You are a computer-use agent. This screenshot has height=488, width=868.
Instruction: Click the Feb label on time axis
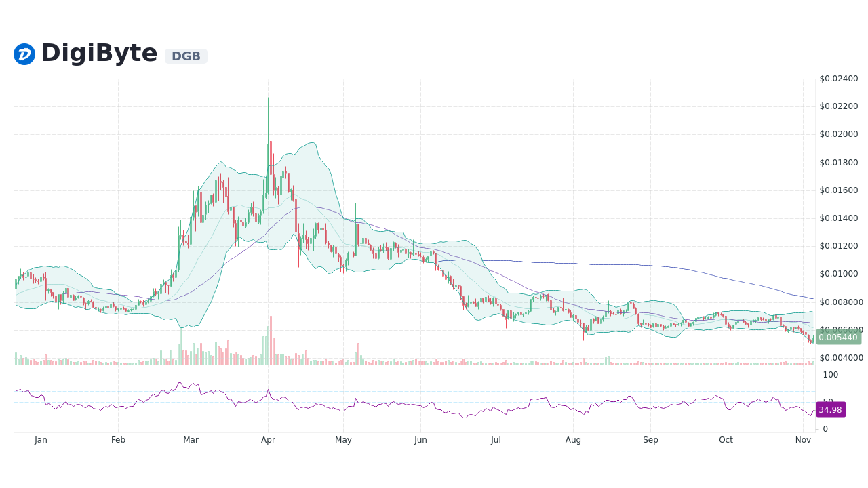118,440
